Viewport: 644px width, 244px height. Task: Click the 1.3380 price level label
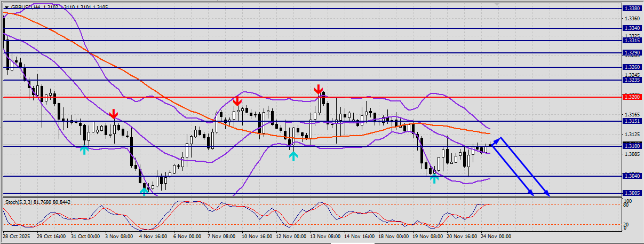tap(632, 9)
